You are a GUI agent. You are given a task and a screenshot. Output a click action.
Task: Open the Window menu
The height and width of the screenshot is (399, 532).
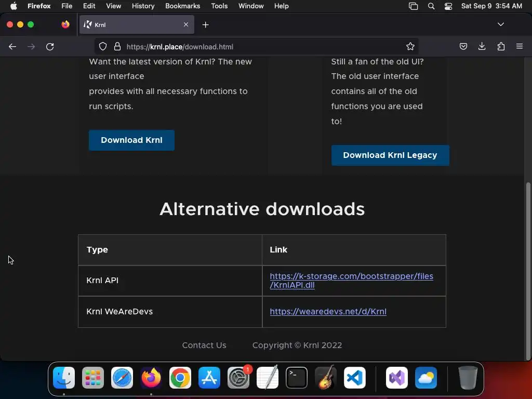pos(251,6)
